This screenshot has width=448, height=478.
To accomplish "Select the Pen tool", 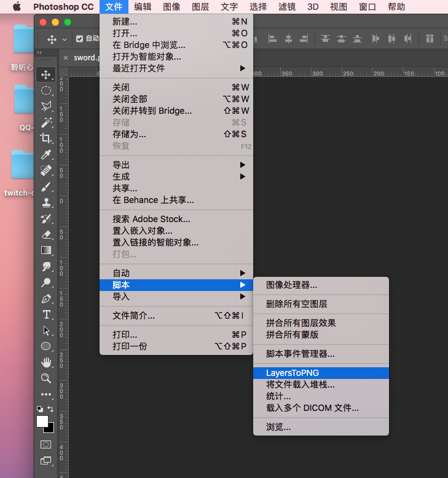I will pyautogui.click(x=46, y=298).
